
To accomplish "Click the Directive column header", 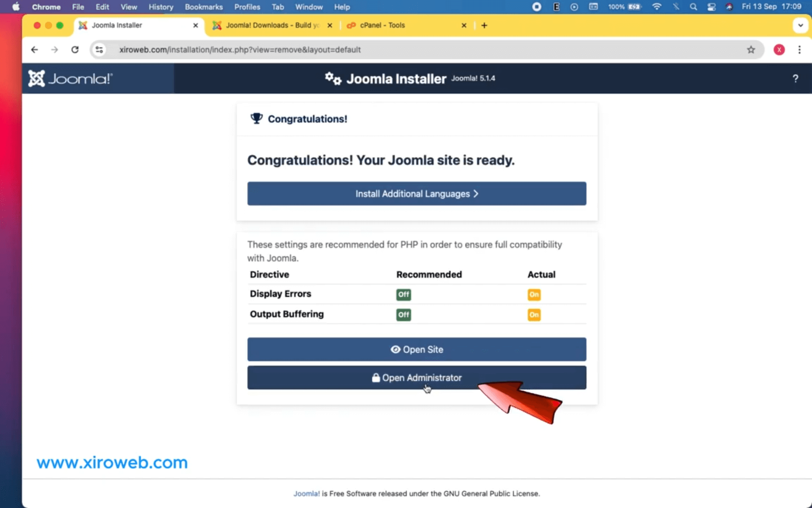I will click(269, 274).
